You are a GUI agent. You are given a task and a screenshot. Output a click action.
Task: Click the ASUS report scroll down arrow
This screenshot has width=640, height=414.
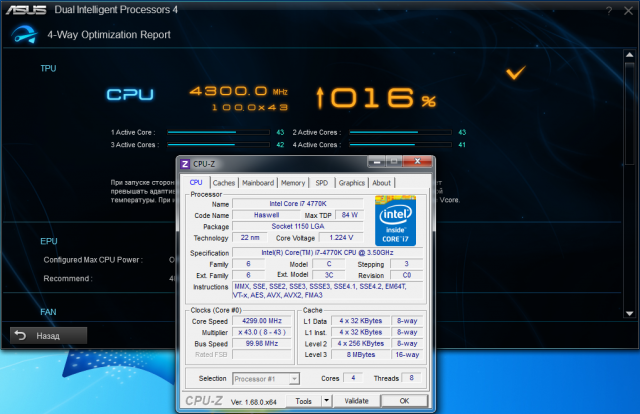click(629, 314)
